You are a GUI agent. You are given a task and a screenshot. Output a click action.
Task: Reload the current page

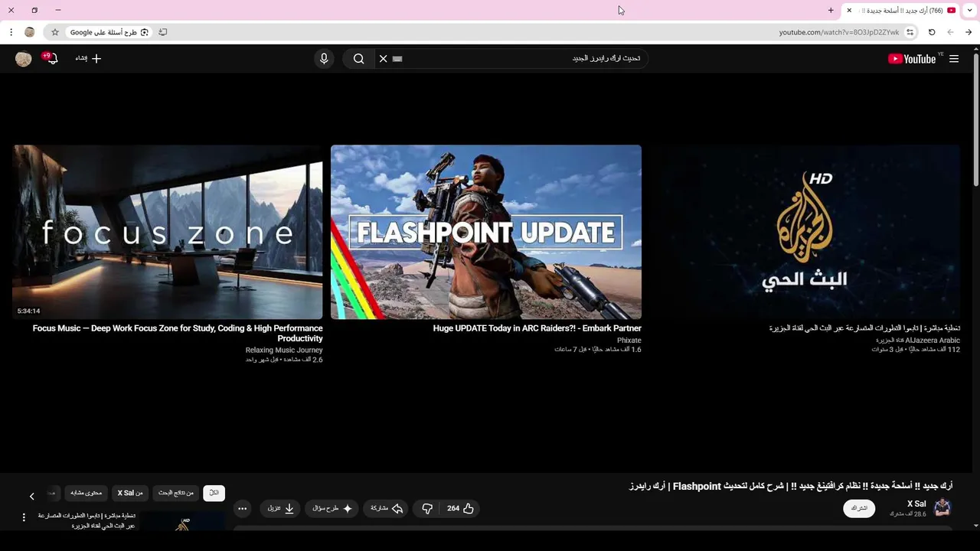tap(932, 32)
